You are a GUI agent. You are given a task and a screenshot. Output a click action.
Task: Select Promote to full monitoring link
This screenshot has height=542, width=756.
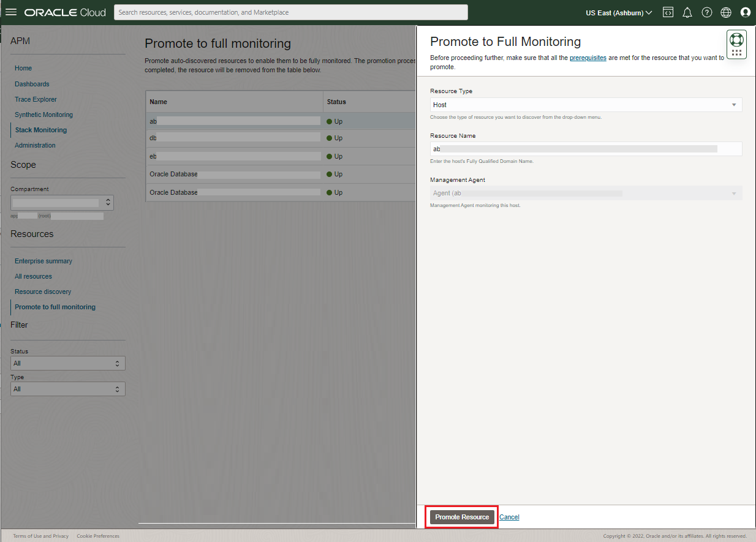pyautogui.click(x=55, y=307)
